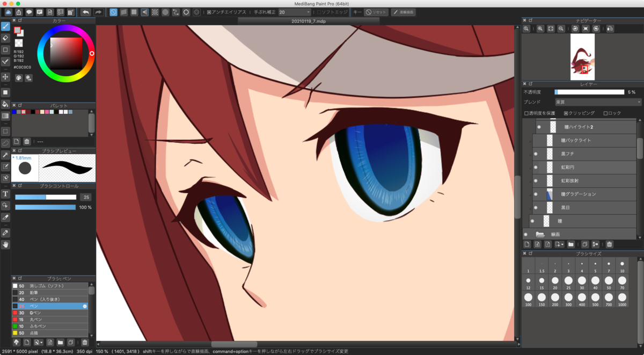Viewport: 644px width, 355px height.
Task: Select brush size 1000 preset
Action: [x=622, y=299]
